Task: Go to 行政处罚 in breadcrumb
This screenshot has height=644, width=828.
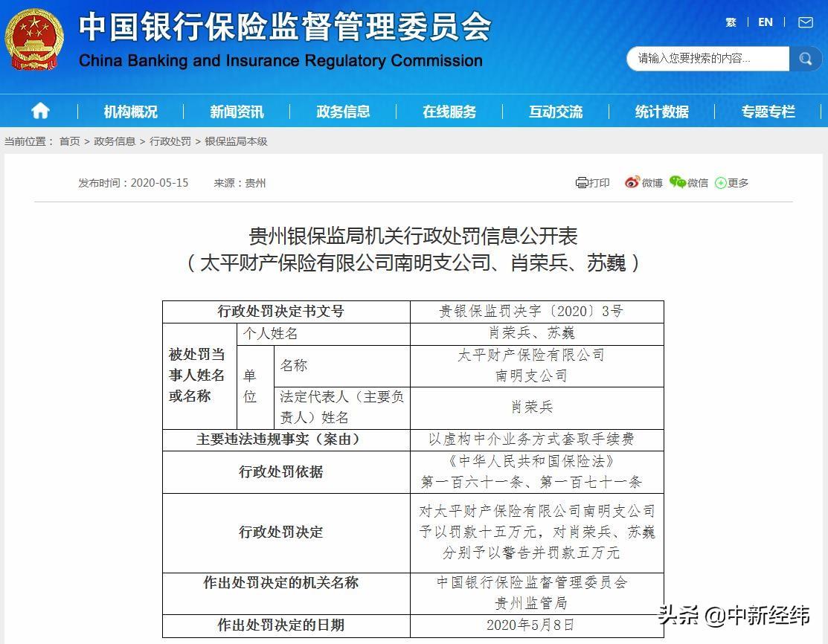Action: (x=170, y=141)
